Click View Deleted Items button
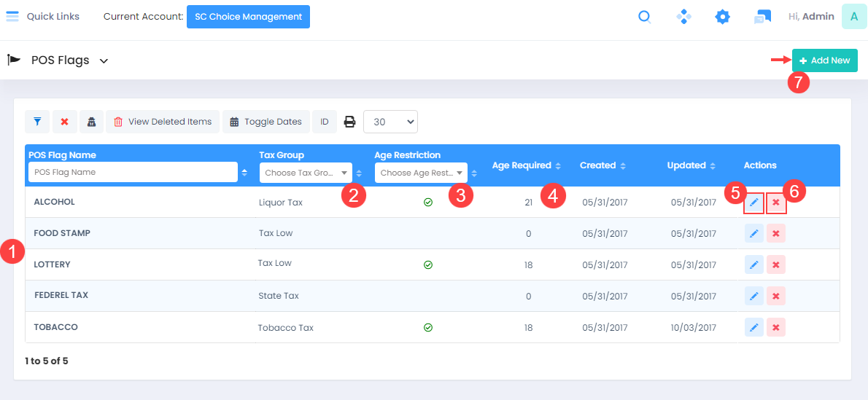868x400 pixels. [163, 122]
